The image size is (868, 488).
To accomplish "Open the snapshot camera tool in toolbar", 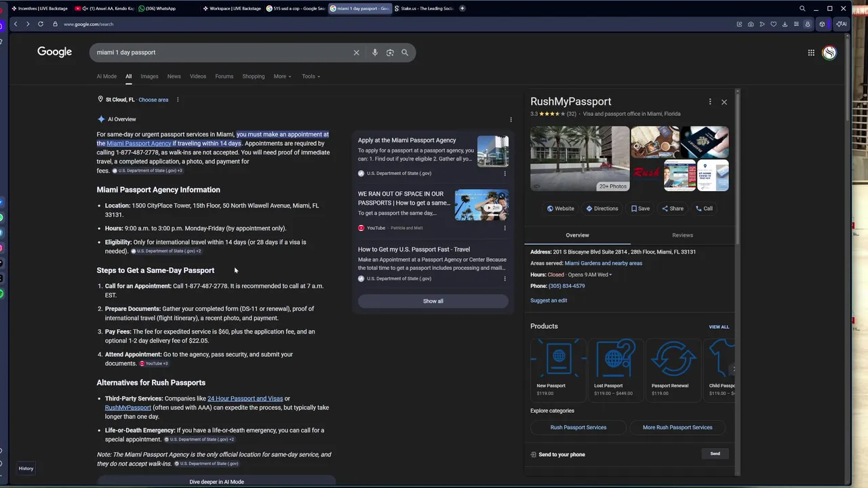I will pos(751,24).
